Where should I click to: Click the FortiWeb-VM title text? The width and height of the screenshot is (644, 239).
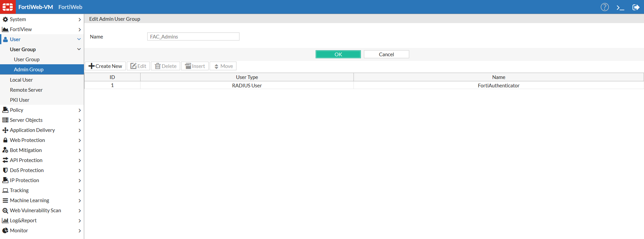coord(36,7)
